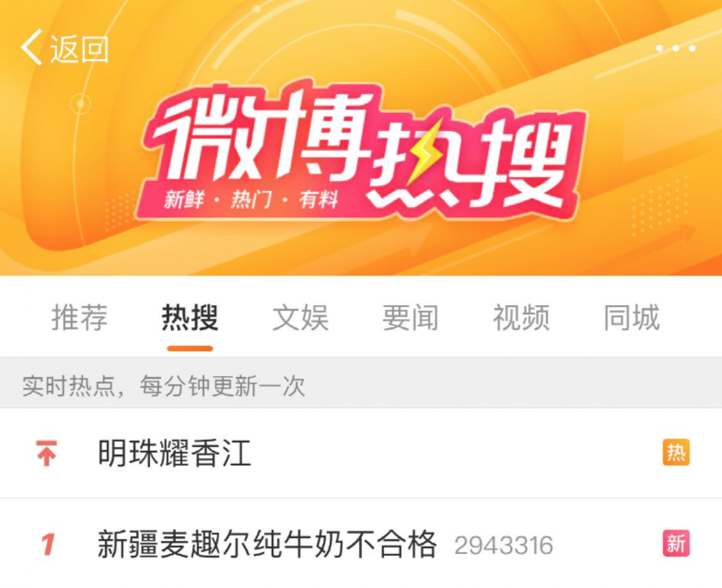
Task: Tap the back arrow chevron icon
Action: tap(32, 47)
